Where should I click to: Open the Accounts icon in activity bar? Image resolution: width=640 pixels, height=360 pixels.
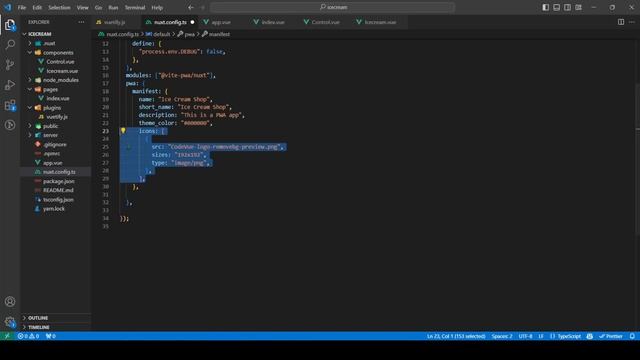coord(10,302)
